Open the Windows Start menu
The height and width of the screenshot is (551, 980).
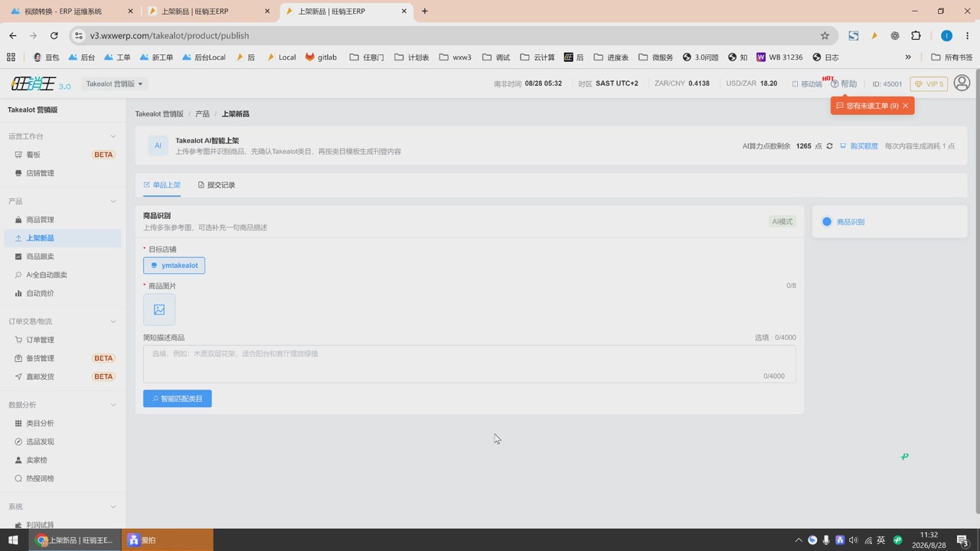point(13,540)
